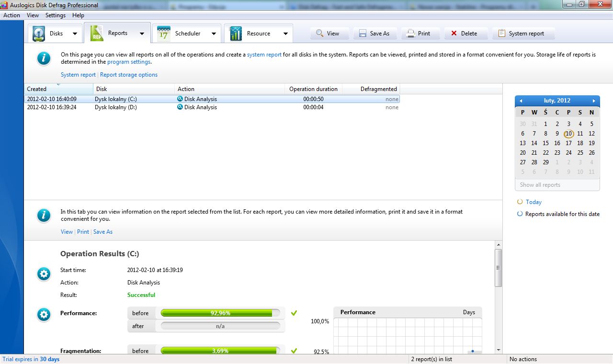Image resolution: width=613 pixels, height=364 pixels.
Task: Open the Resource tab dropdown arrow
Action: coord(285,34)
